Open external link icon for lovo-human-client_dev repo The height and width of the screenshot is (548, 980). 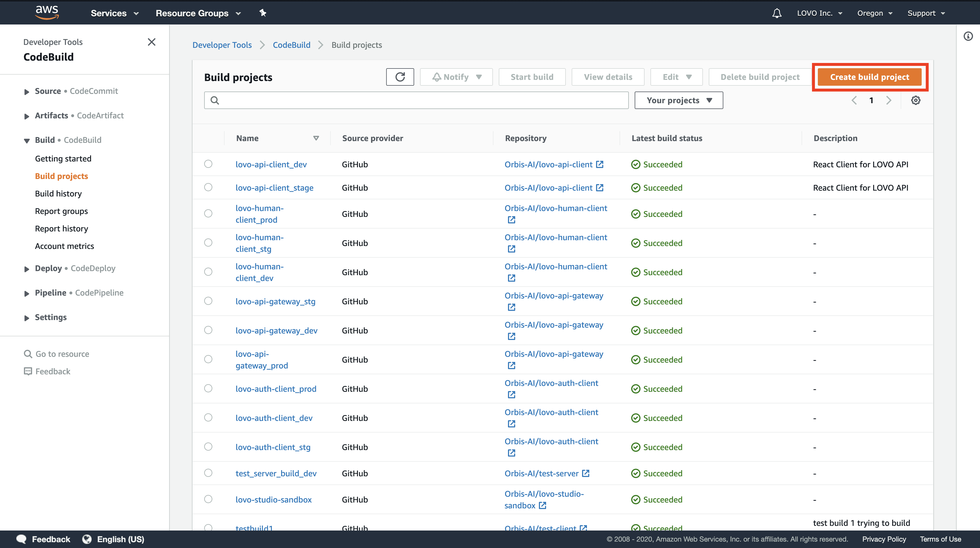(511, 278)
